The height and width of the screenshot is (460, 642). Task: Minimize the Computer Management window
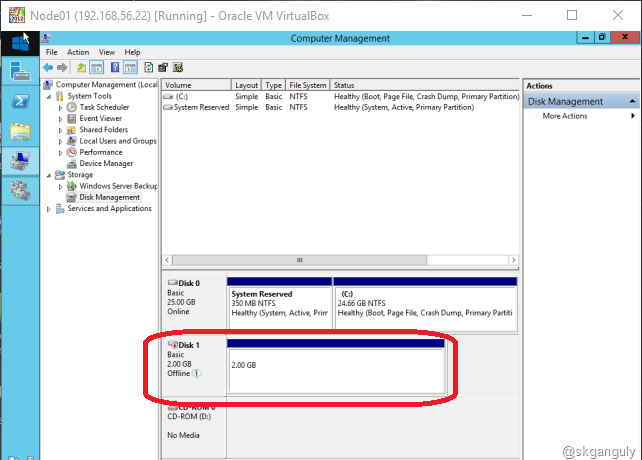(585, 37)
